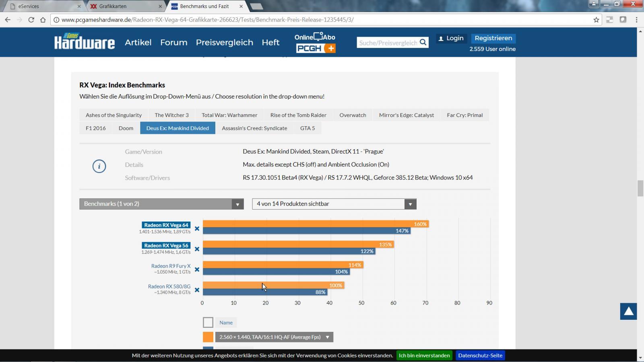644x362 pixels.
Task: Remove Radeon R9 Fury X from chart
Action: click(197, 269)
